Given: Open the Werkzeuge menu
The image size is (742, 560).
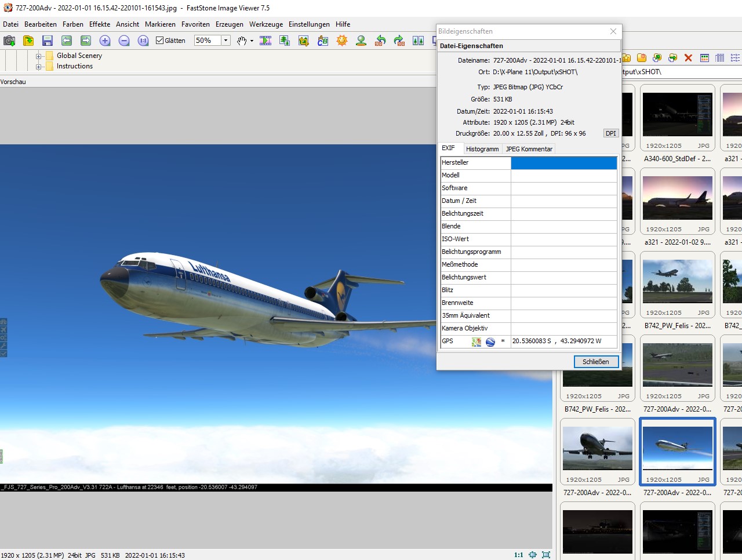Looking at the screenshot, I should [x=265, y=24].
